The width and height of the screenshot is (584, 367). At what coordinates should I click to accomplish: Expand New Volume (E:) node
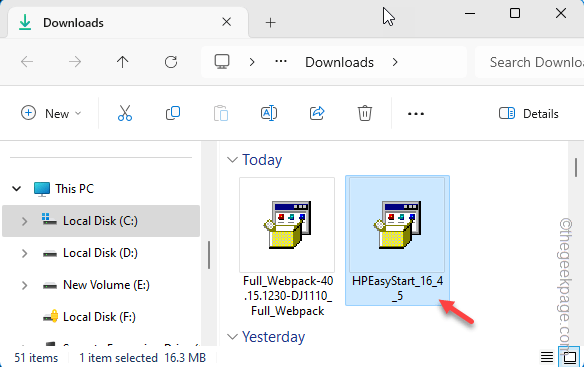[x=25, y=285]
